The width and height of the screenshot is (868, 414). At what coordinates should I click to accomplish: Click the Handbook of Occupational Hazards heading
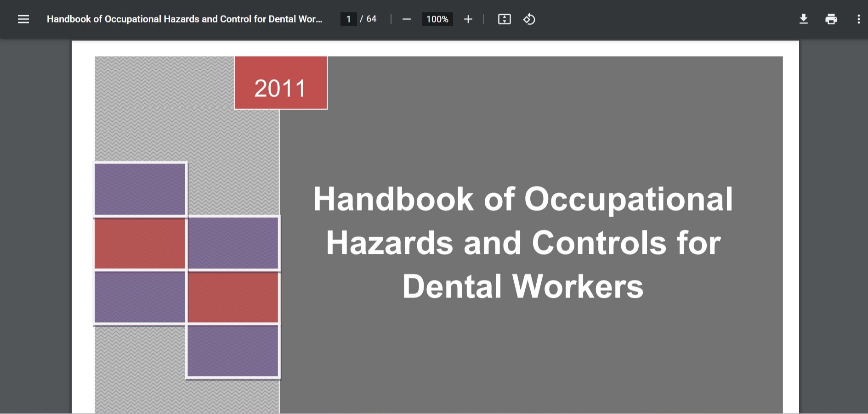coord(523,242)
